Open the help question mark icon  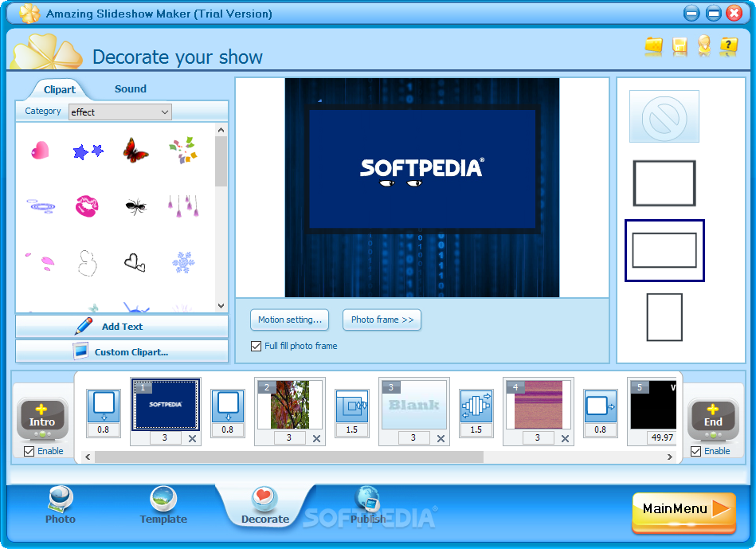[728, 46]
